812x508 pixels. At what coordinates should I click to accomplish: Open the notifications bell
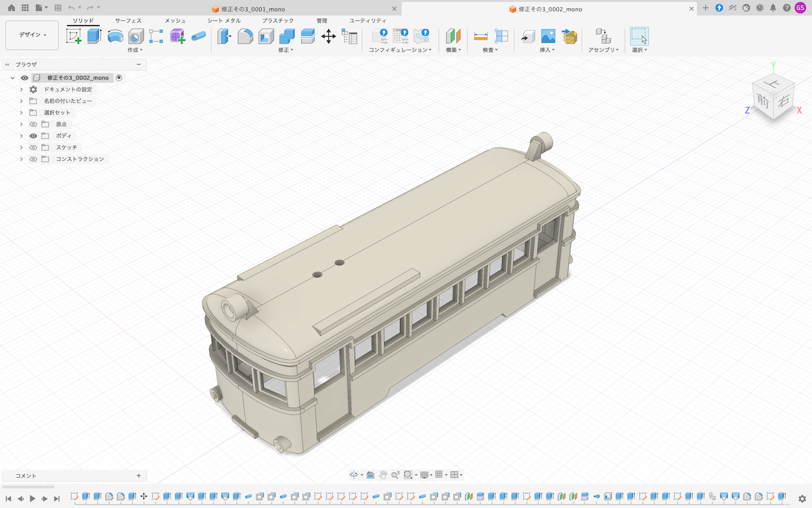[773, 8]
